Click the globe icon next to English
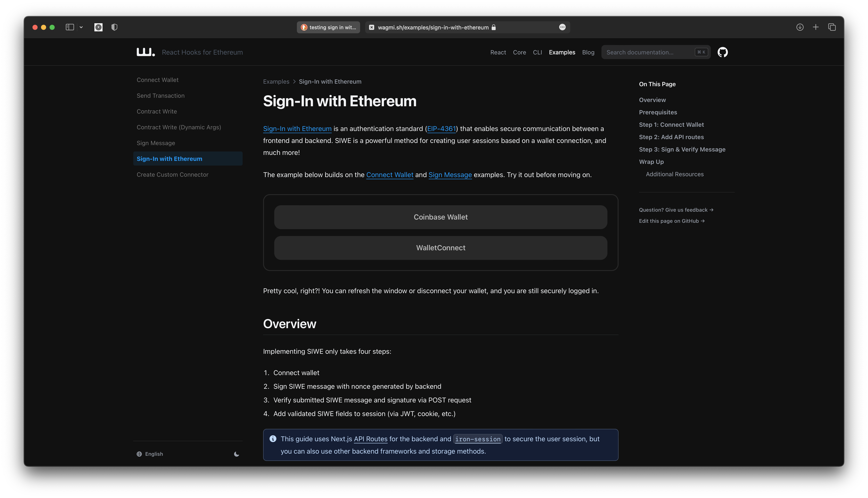 click(139, 454)
